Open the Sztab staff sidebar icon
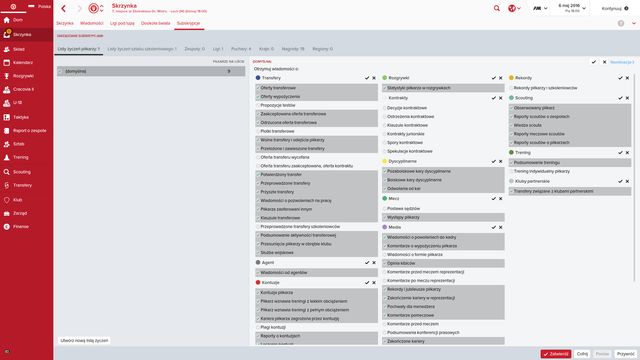640x360 pixels. 7,144
